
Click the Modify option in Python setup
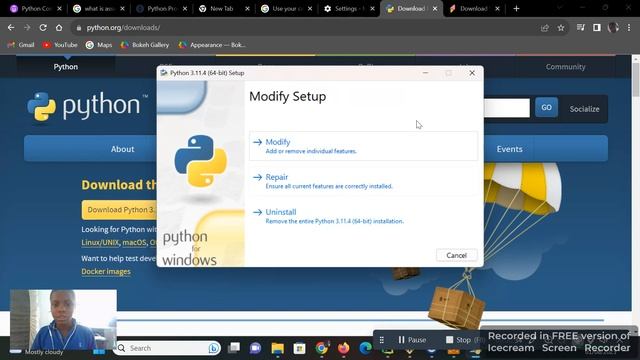coord(363,146)
